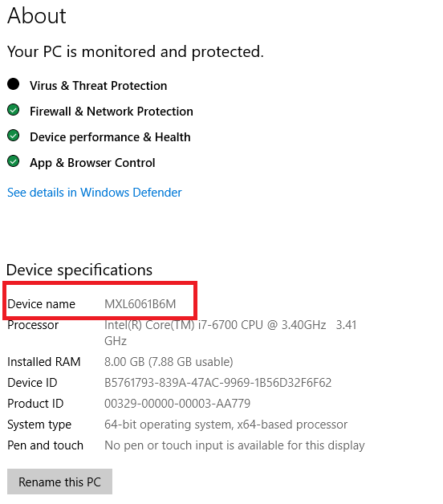Select the Virus & Threat Protection label
The height and width of the screenshot is (504, 443).
pos(99,86)
